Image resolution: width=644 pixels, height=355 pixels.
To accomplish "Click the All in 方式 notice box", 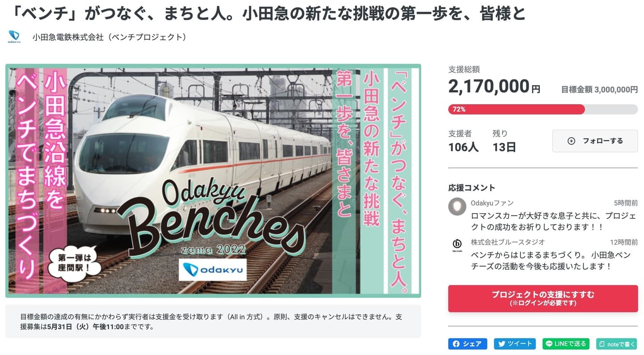I will (213, 321).
